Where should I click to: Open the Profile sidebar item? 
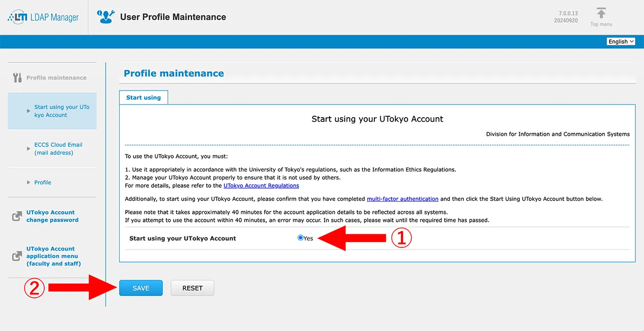pyautogui.click(x=43, y=182)
